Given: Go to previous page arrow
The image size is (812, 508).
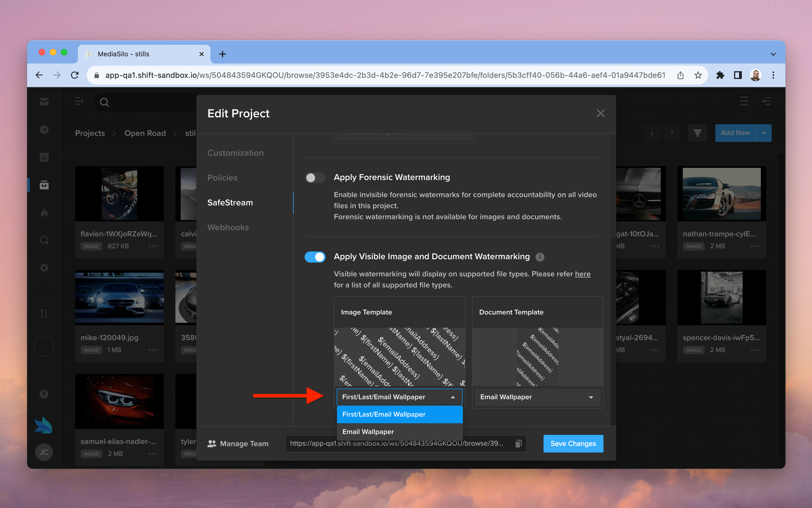Looking at the screenshot, I should (x=652, y=133).
